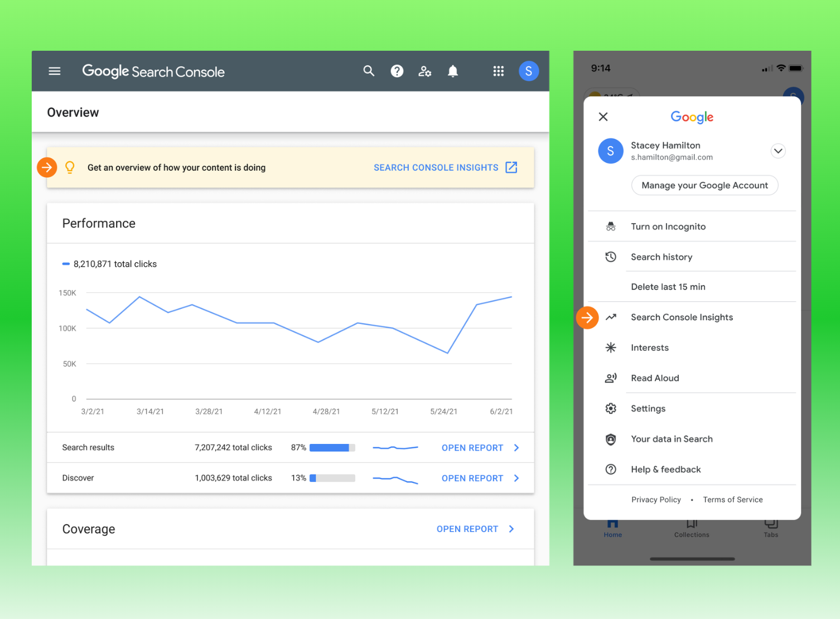Click the Google Search Console logo
This screenshot has height=619, width=840.
[x=153, y=71]
